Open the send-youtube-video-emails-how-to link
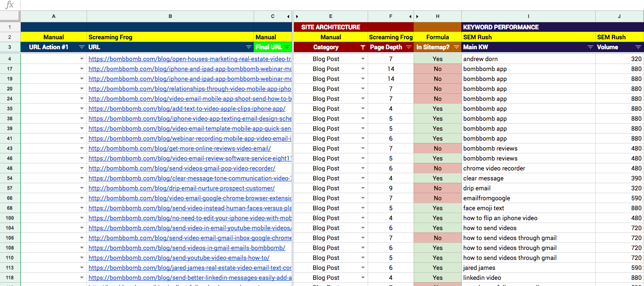This screenshot has height=286, width=644. click(x=179, y=258)
